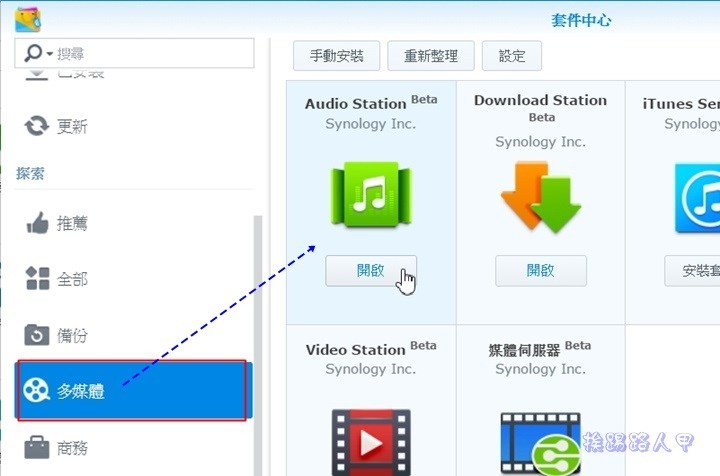Image resolution: width=720 pixels, height=476 pixels.
Task: Open the search options magnifier dropdown
Action: pyautogui.click(x=39, y=53)
